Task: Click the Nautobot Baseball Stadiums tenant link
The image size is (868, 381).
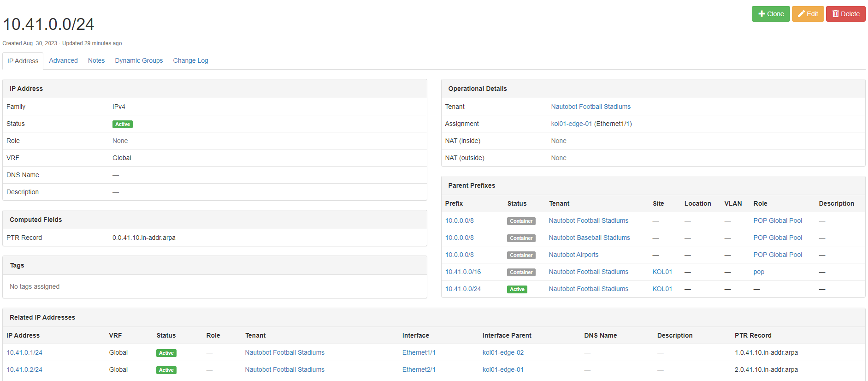Action: click(589, 238)
